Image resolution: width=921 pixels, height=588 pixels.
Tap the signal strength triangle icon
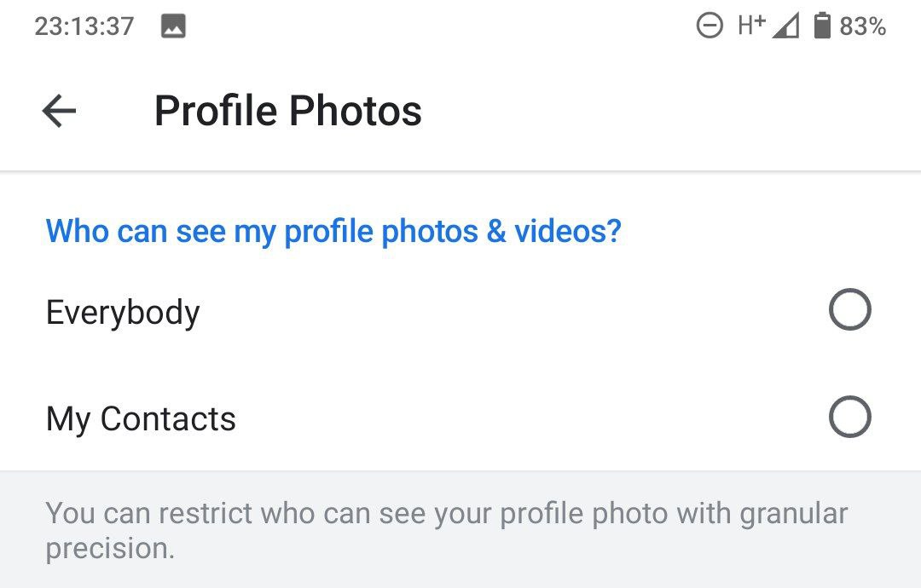(785, 26)
